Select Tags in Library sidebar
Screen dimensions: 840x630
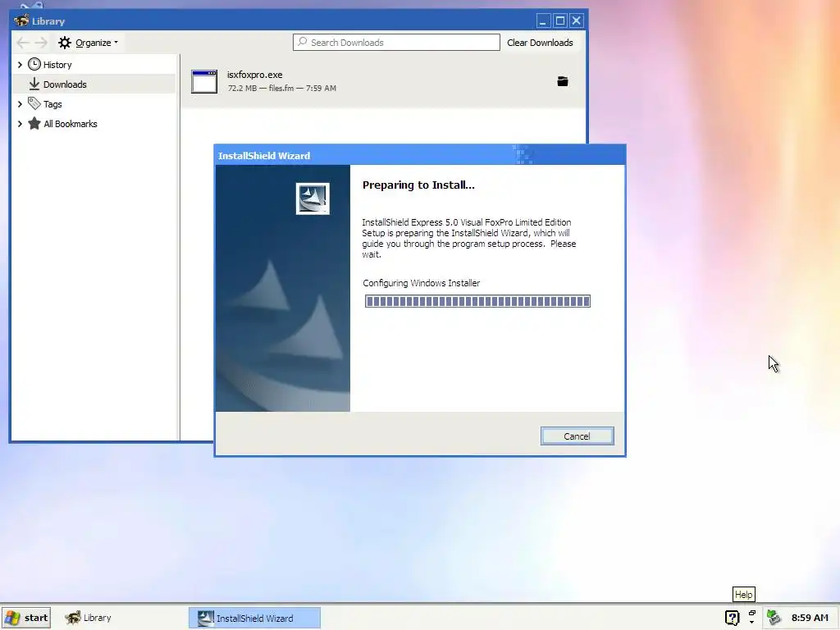tap(52, 104)
